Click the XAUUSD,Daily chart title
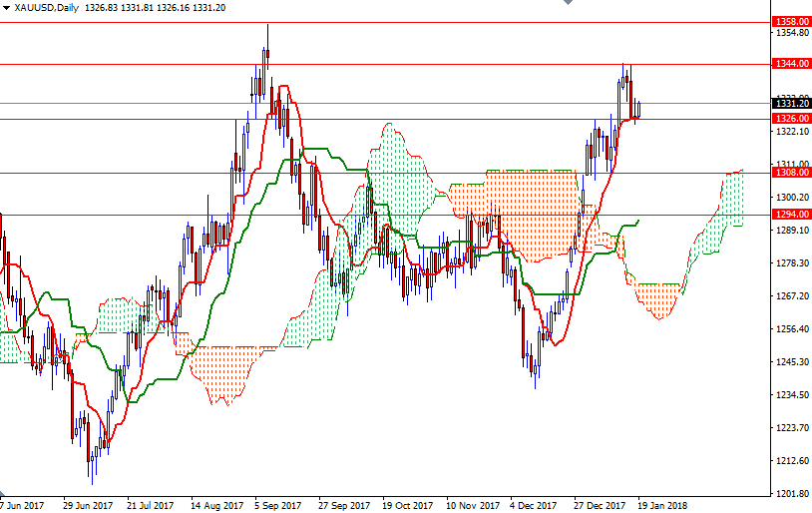The width and height of the screenshot is (812, 513). click(x=46, y=7)
